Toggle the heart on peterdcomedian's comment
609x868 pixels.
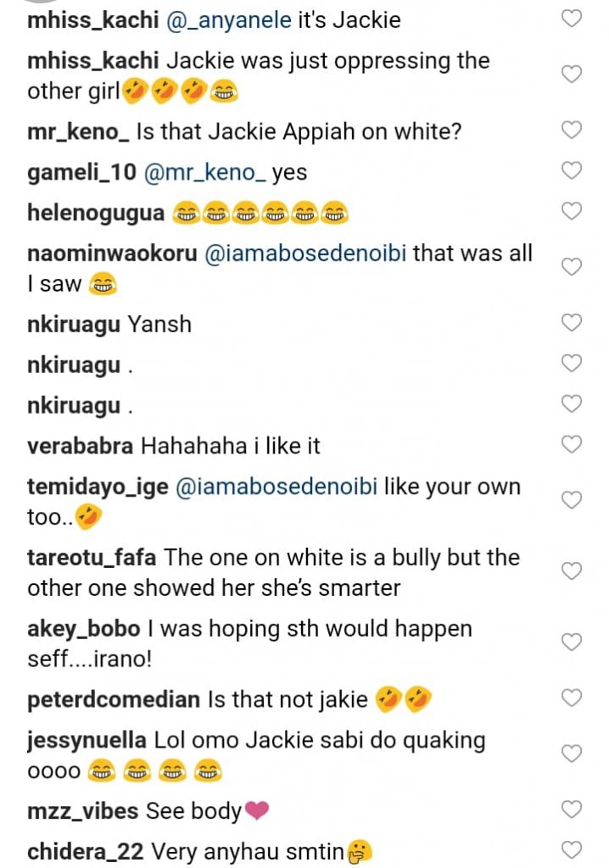coord(573,698)
